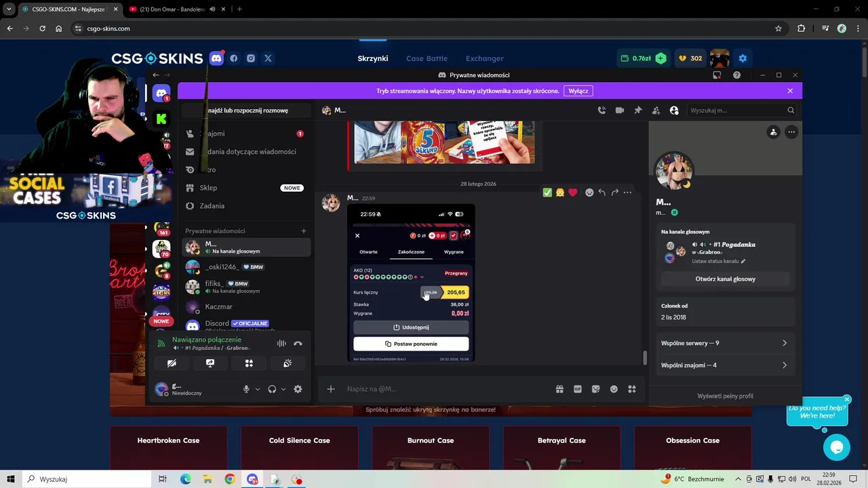
Task: Dismiss the purple streamer mode banner
Action: pyautogui.click(x=790, y=91)
